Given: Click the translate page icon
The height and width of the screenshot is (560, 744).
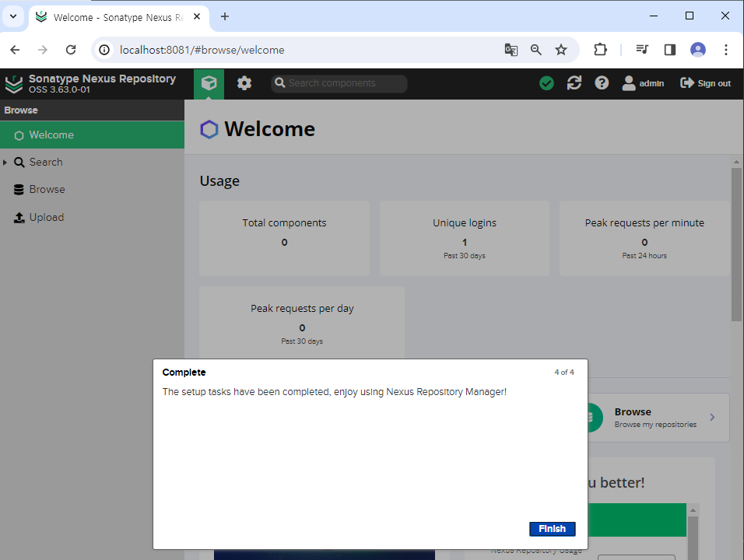Looking at the screenshot, I should [511, 50].
